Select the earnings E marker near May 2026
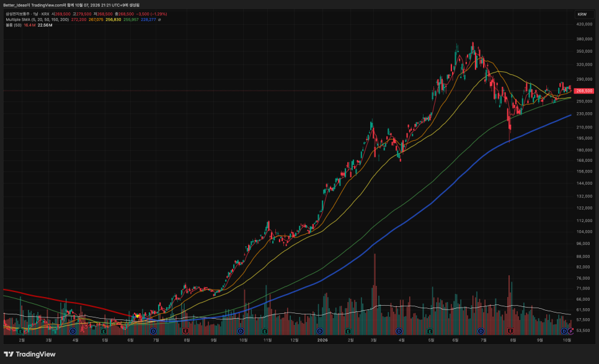This screenshot has height=364, width=599. click(x=430, y=331)
